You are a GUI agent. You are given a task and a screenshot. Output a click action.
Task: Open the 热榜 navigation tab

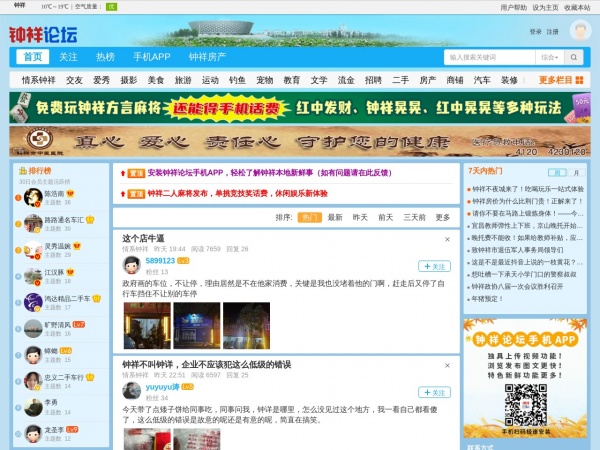[105, 57]
